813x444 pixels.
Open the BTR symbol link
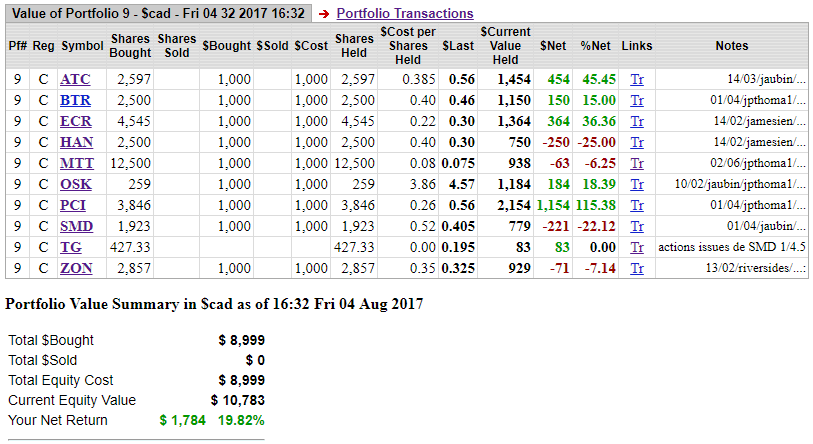(x=75, y=100)
